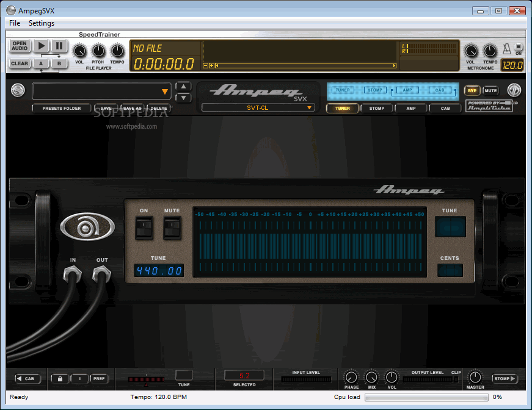Viewport: 532px width, 410px height.
Task: Flip the tuner ON rocker switch
Action: tap(144, 228)
